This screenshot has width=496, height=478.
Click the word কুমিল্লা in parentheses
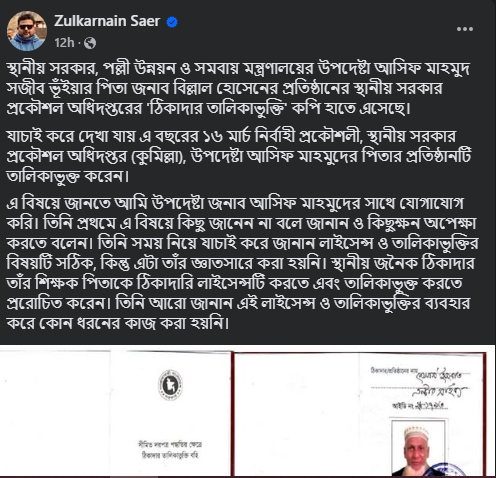157,156
